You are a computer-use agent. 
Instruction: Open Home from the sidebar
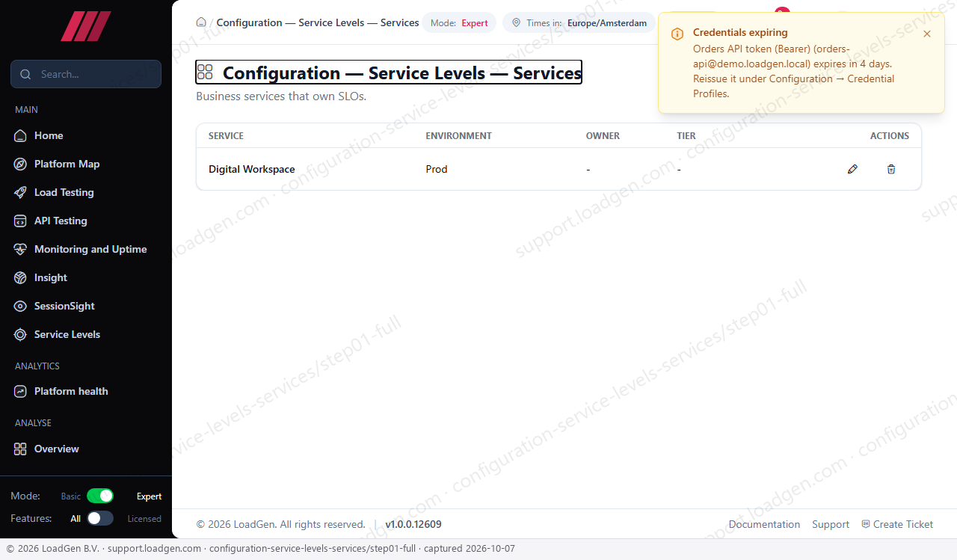tap(49, 135)
